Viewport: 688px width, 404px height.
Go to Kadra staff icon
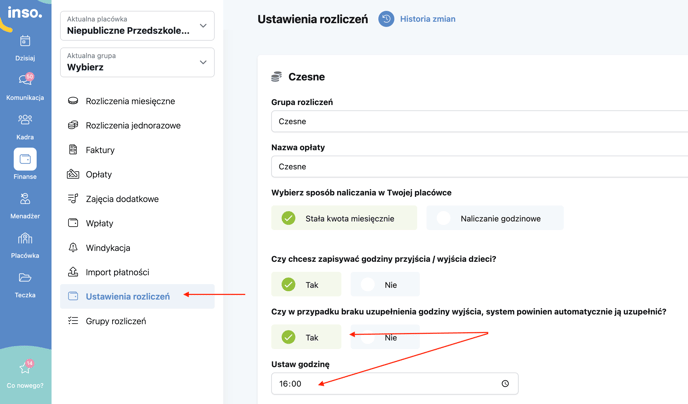pos(25,119)
